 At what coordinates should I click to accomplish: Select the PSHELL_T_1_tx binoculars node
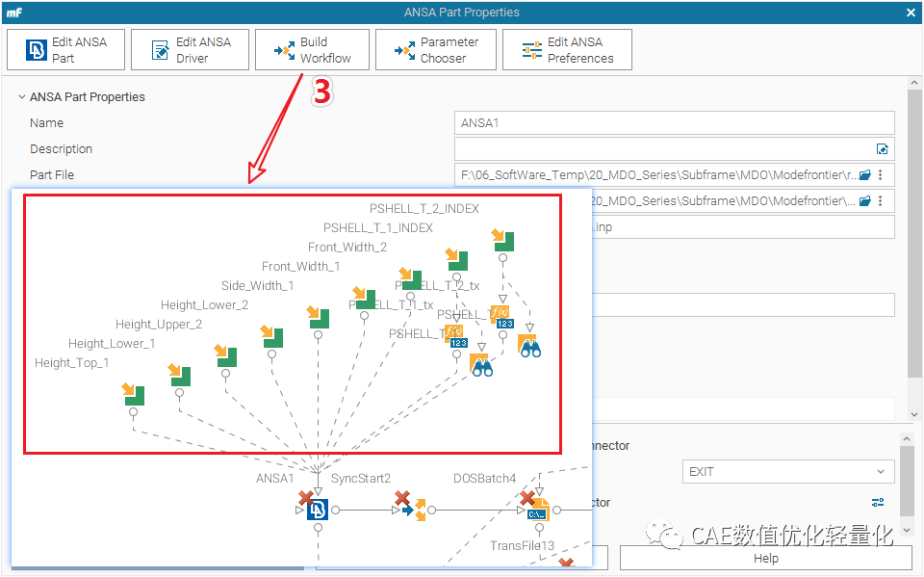pos(481,365)
